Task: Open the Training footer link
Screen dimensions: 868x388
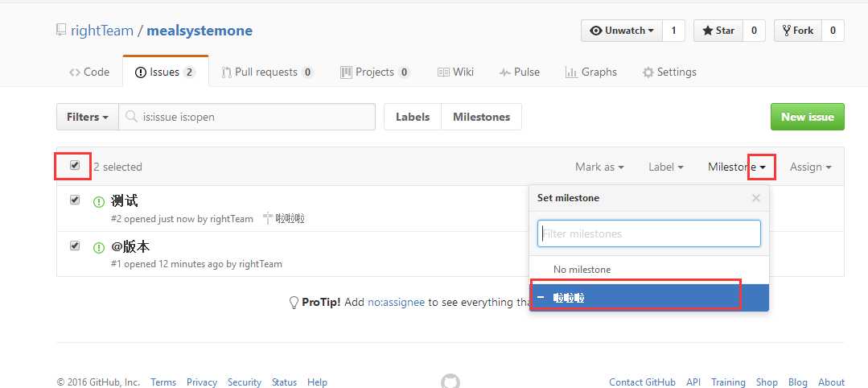Action: [x=728, y=382]
